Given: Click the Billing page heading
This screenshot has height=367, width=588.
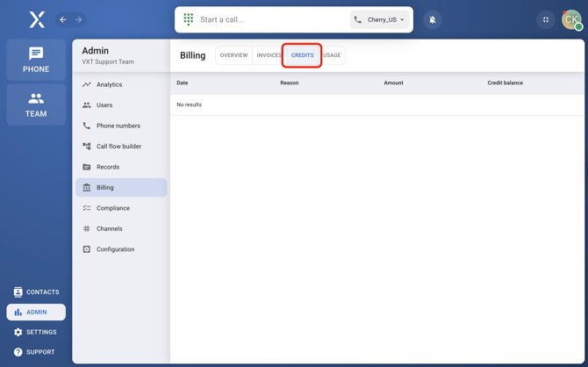Looking at the screenshot, I should [x=193, y=55].
